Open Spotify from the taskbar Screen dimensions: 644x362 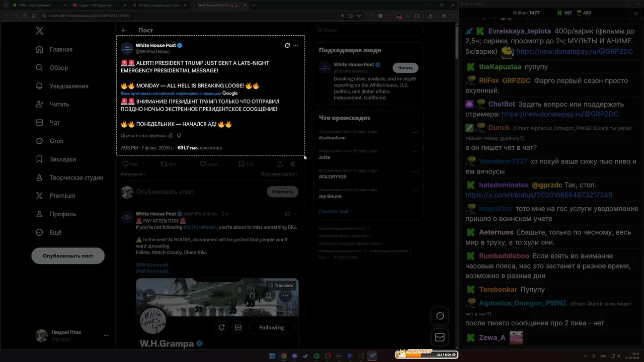click(x=316, y=356)
